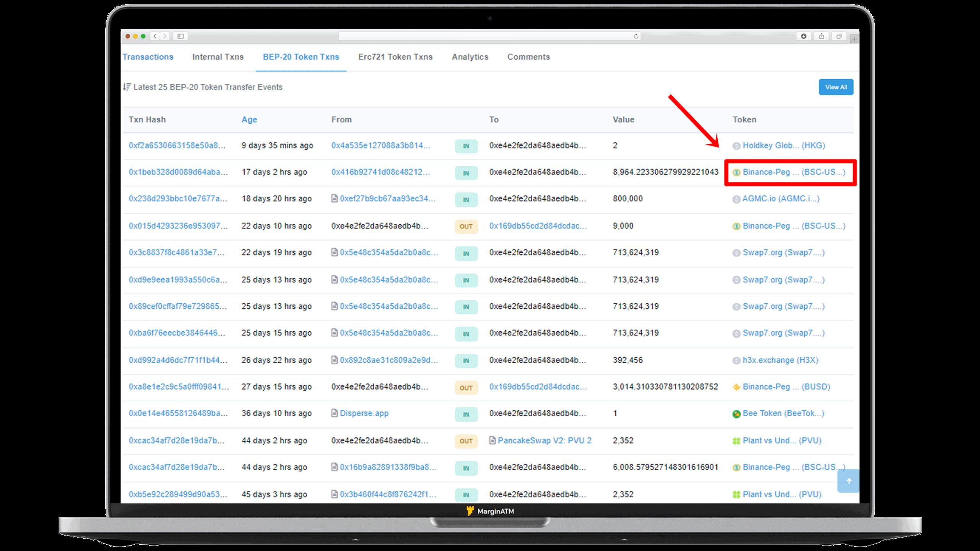Click the BUSD token logo icon

[x=736, y=387]
